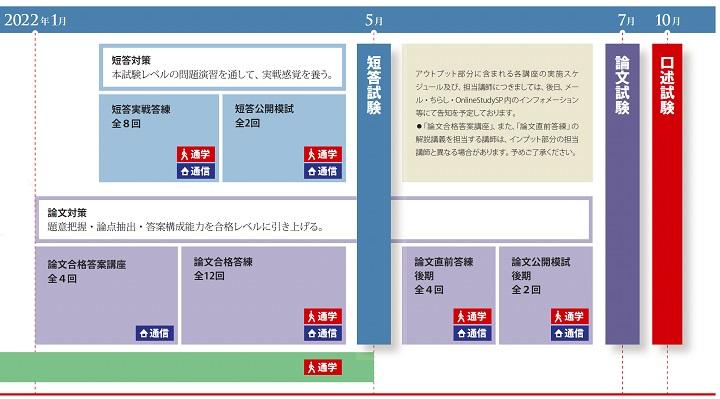Viewport: 720px width, 399px height.
Task: Click the 論文合格答練 全12回 course box
Action: (264, 295)
